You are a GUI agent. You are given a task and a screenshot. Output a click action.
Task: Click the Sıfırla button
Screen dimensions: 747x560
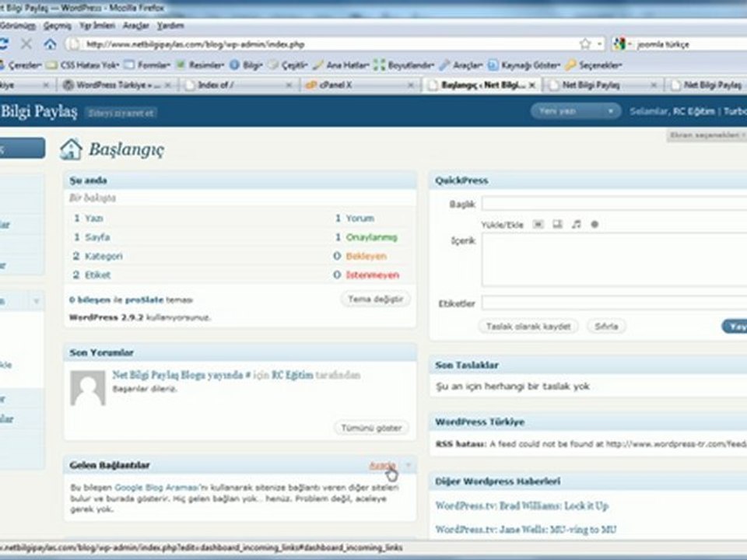click(606, 326)
